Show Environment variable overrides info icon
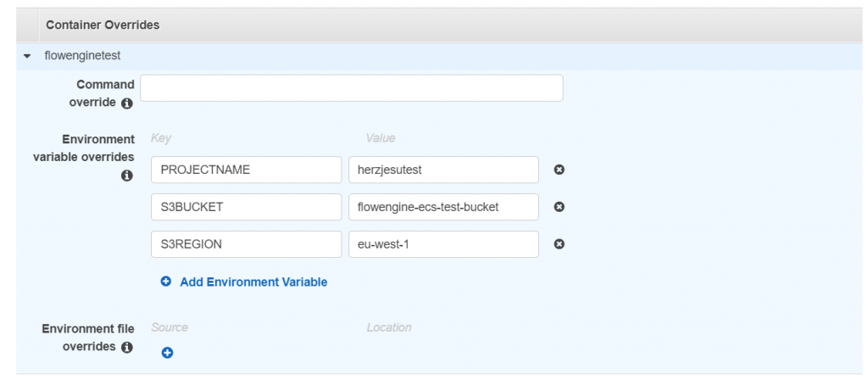Screen dimensions: 868x385 tap(127, 176)
